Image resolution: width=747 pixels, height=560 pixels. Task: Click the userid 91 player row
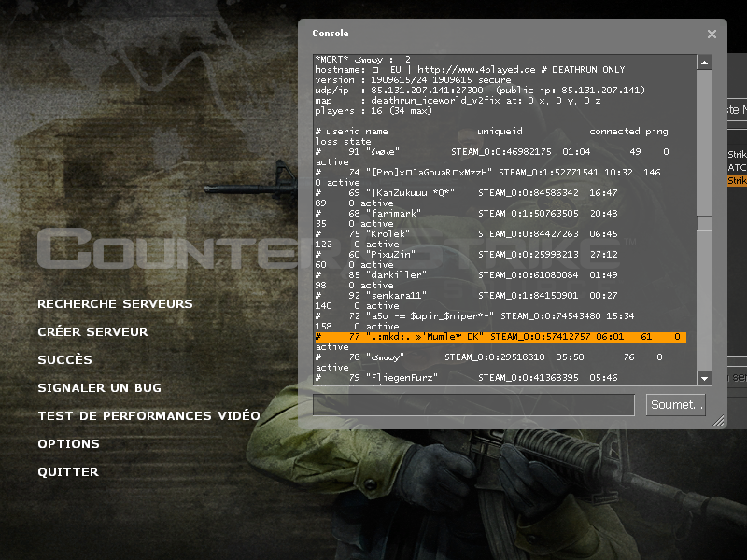click(x=492, y=152)
